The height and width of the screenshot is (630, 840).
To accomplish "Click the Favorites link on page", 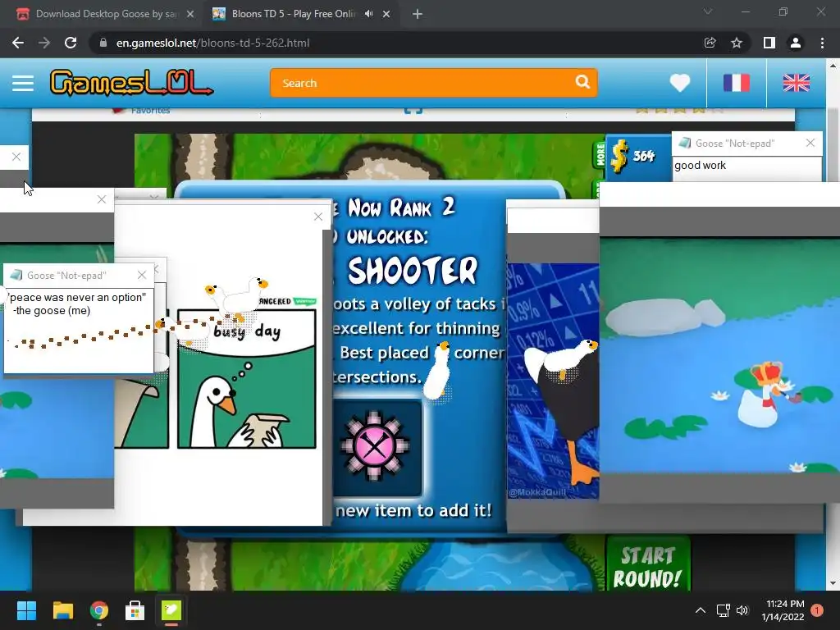I will coord(150,111).
